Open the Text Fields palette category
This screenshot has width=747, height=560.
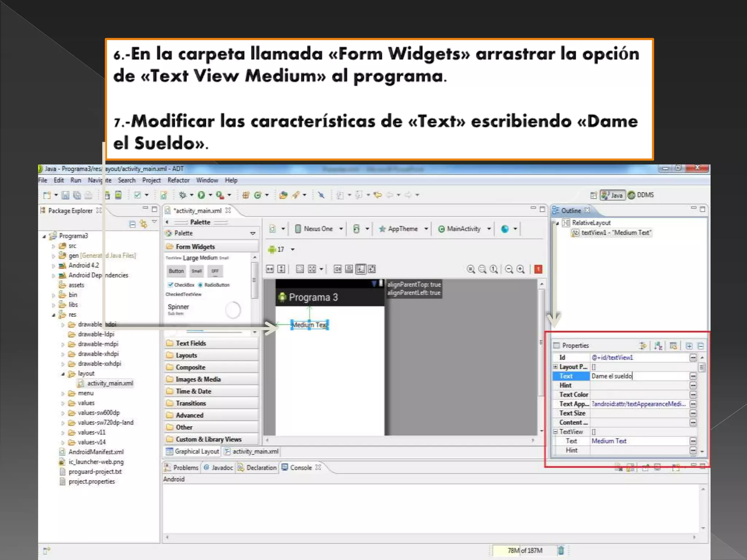coord(191,343)
